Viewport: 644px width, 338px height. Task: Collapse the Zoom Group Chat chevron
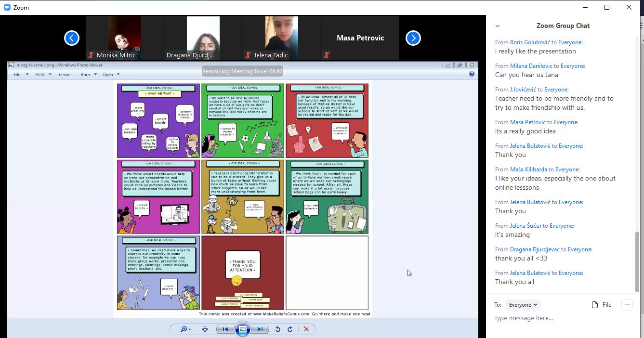pyautogui.click(x=498, y=26)
